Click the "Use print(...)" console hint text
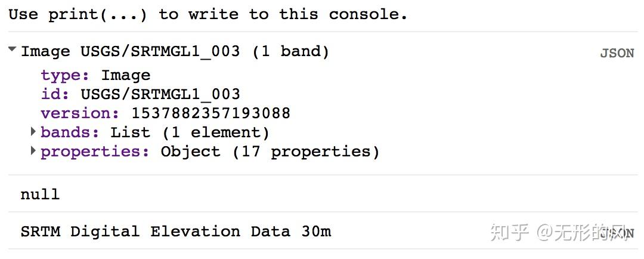This screenshot has width=644, height=259. tap(208, 14)
